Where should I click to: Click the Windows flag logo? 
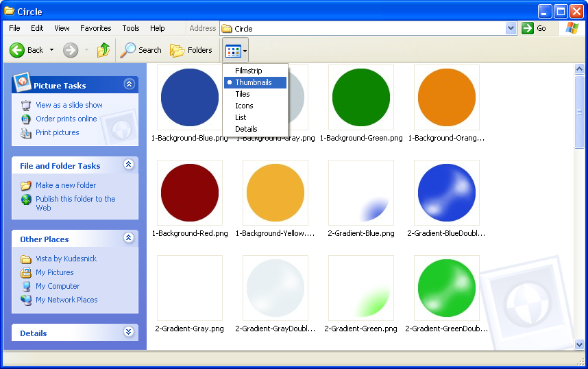pos(572,28)
